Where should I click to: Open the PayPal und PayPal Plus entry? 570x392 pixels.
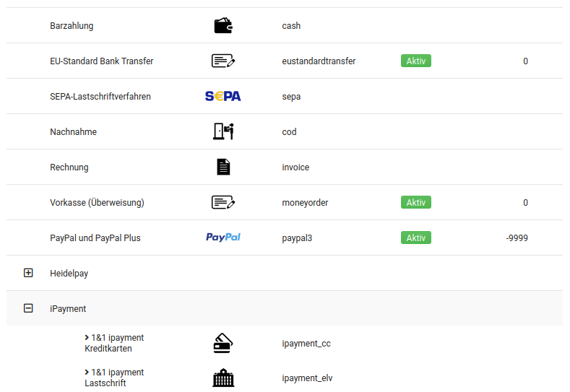pyautogui.click(x=95, y=238)
